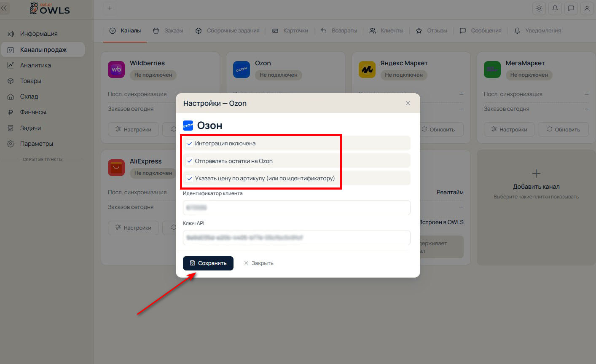Collapse the sidebar with double-chevron icon
This screenshot has height=364, width=596.
click(5, 8)
